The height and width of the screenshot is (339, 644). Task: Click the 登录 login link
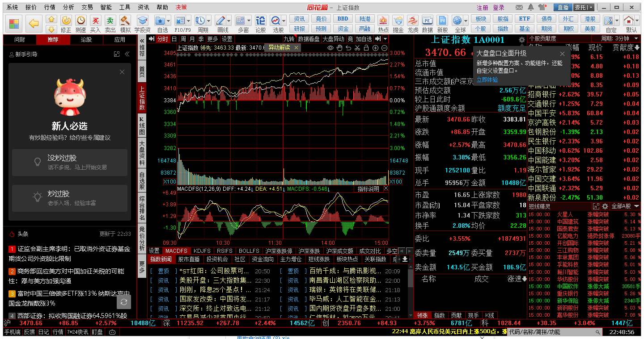[x=499, y=8]
